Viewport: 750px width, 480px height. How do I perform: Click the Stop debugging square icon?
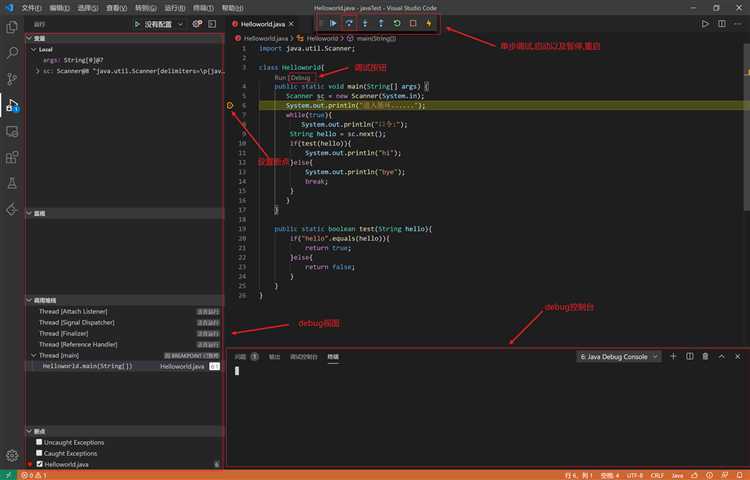tap(413, 23)
